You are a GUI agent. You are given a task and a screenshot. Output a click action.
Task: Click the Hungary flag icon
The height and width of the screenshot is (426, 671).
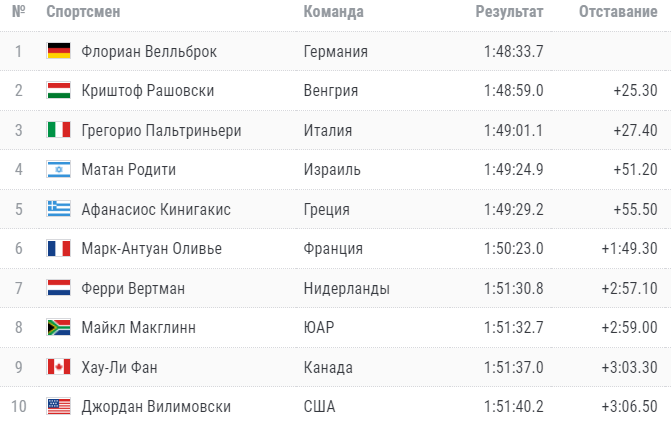(58, 91)
